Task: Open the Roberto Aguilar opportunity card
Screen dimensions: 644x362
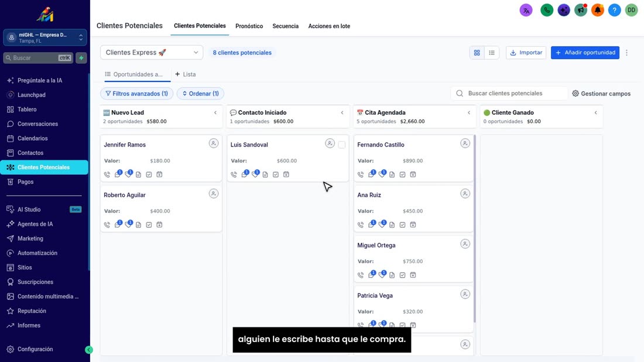Action: point(161,209)
